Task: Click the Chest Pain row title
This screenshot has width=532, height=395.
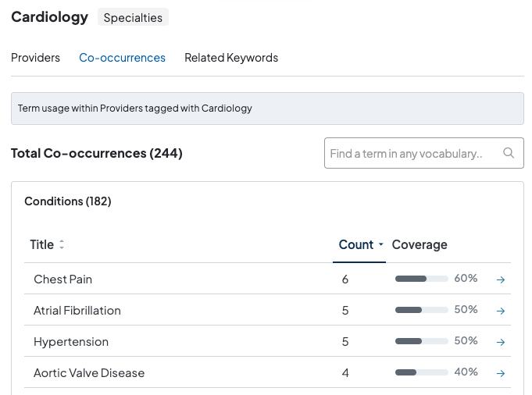Action: 62,279
